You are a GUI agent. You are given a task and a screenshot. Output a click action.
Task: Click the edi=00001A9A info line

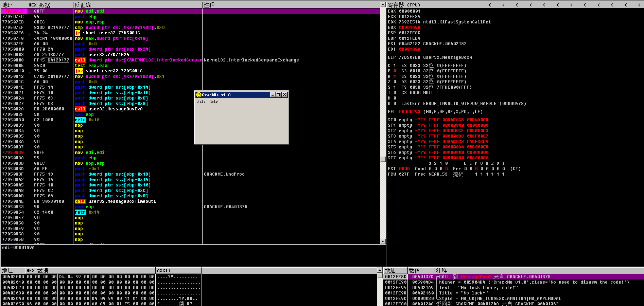point(18,248)
